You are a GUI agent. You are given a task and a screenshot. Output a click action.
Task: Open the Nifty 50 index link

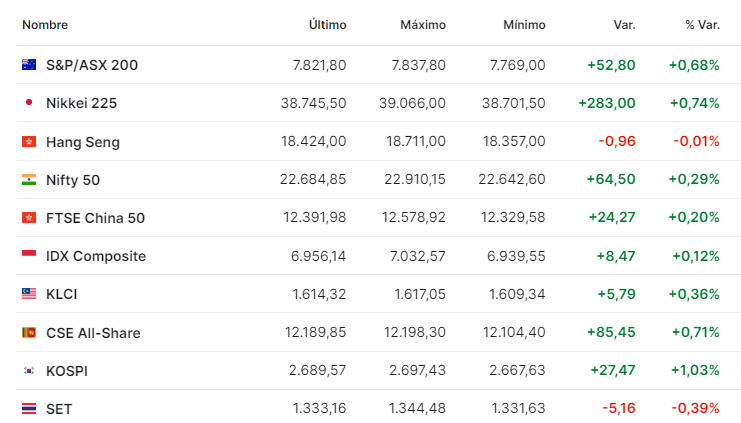tap(73, 180)
